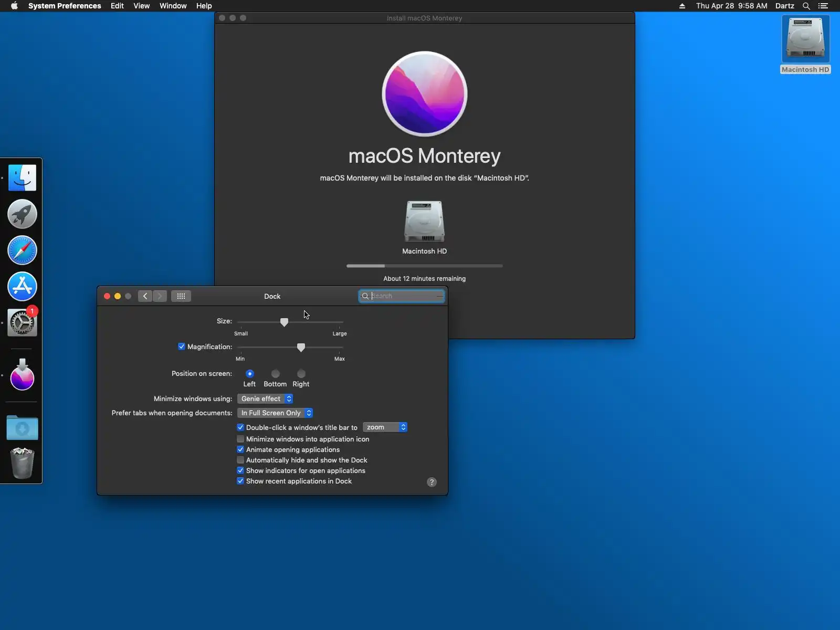Viewport: 840px width, 630px height.
Task: Minimize the Dock preferences window
Action: click(118, 296)
